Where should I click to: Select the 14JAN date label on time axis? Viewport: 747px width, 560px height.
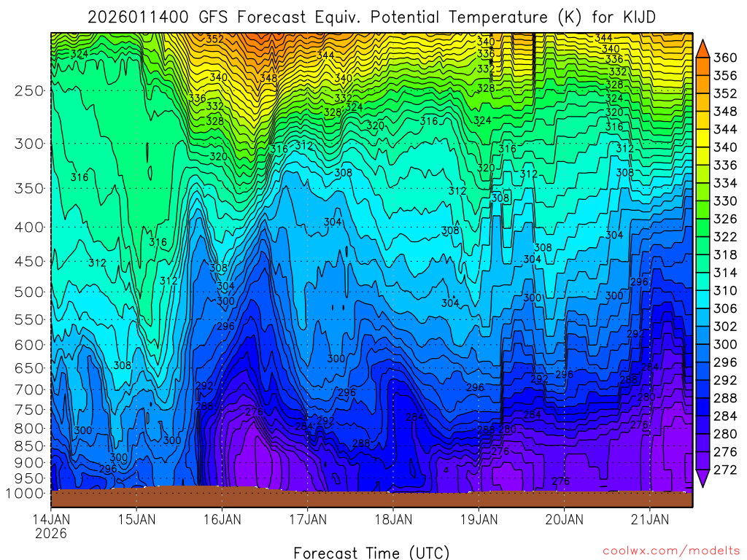51,519
